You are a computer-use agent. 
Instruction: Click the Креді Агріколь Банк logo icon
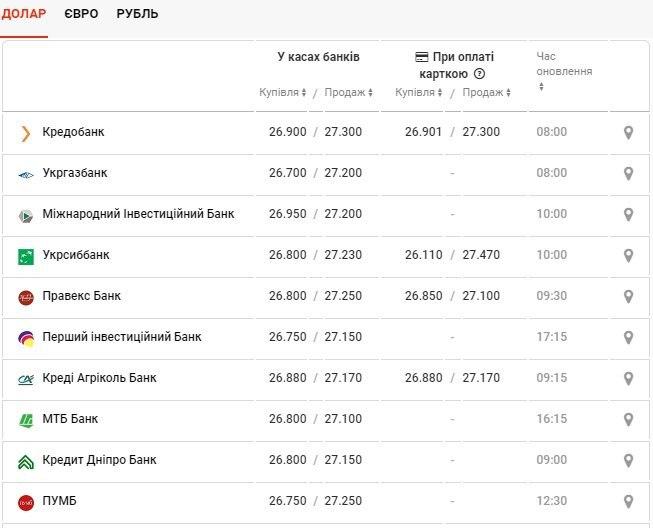(x=26, y=379)
